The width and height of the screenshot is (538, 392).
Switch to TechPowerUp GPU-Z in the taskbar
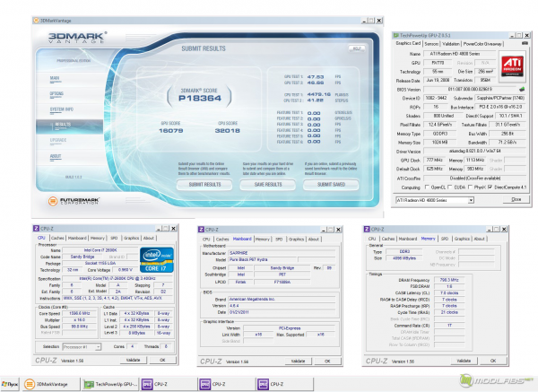pyautogui.click(x=110, y=384)
